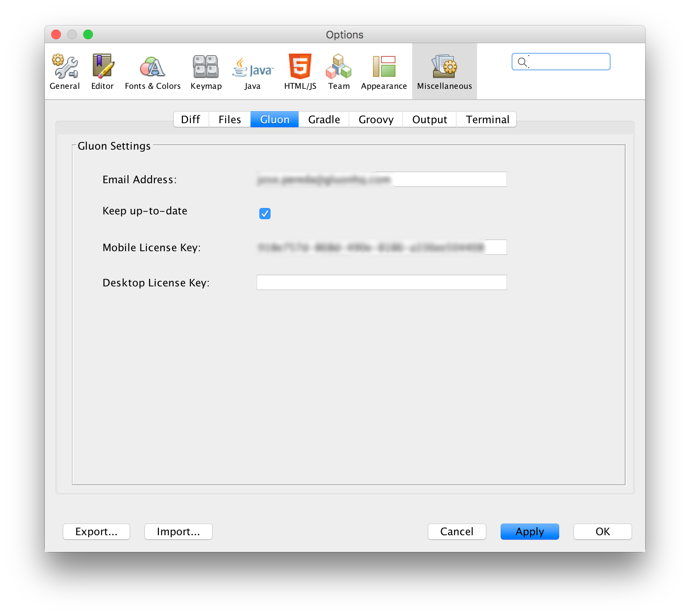Focus the options search field
This screenshot has width=690, height=616.
pyautogui.click(x=561, y=62)
